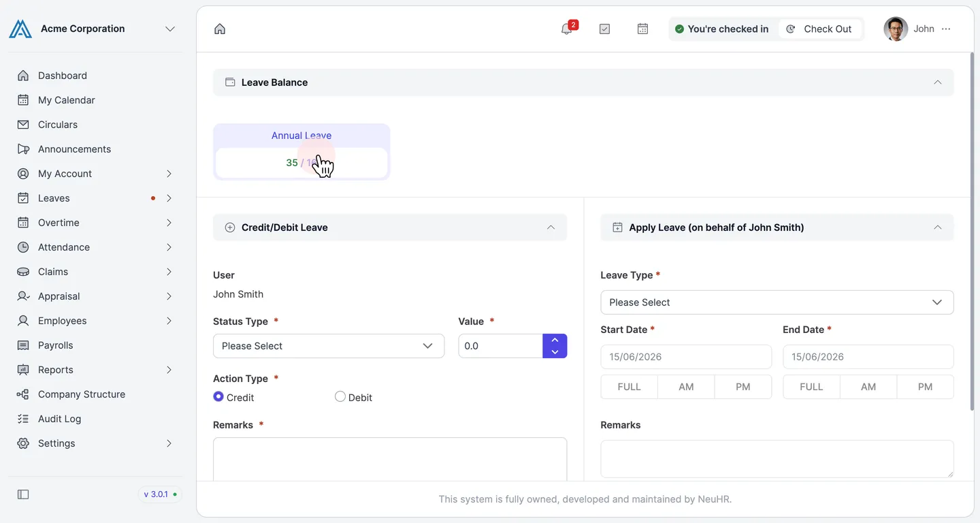Choose AM for End Date

[868, 387]
